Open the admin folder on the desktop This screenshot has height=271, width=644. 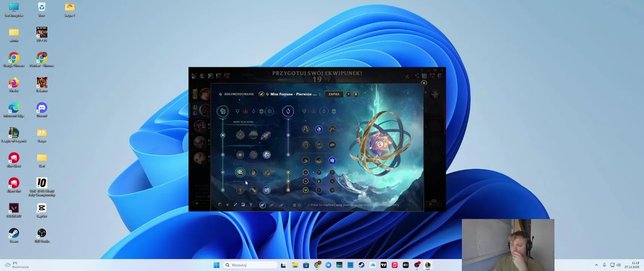[14, 35]
